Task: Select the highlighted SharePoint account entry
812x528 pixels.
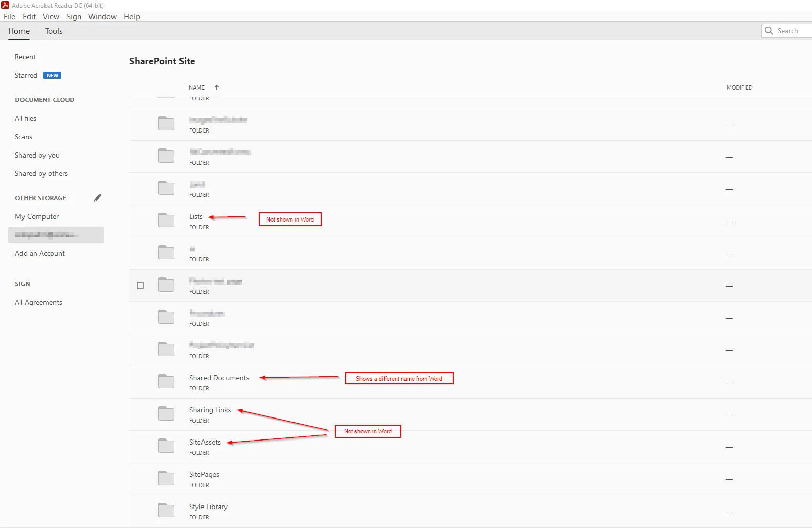Action: [56, 235]
